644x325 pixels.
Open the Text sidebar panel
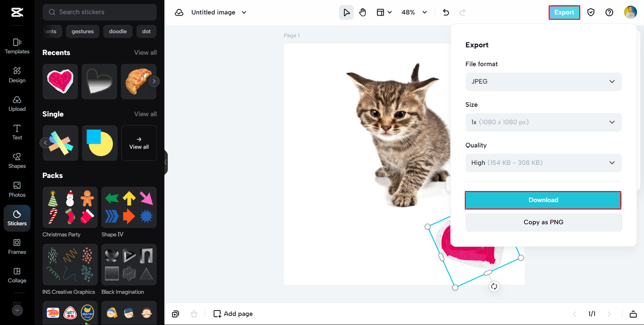click(x=17, y=132)
